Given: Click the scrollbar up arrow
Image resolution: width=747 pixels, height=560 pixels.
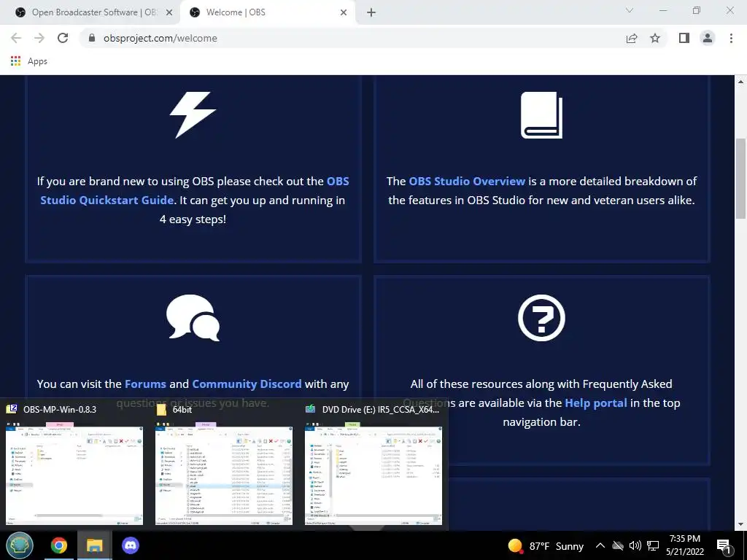Looking at the screenshot, I should click(x=741, y=82).
